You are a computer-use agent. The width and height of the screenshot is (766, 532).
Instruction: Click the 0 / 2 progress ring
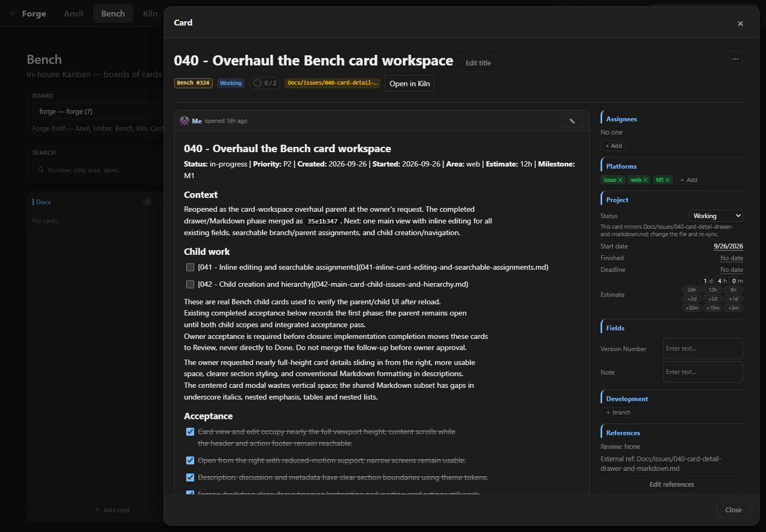[x=257, y=83]
